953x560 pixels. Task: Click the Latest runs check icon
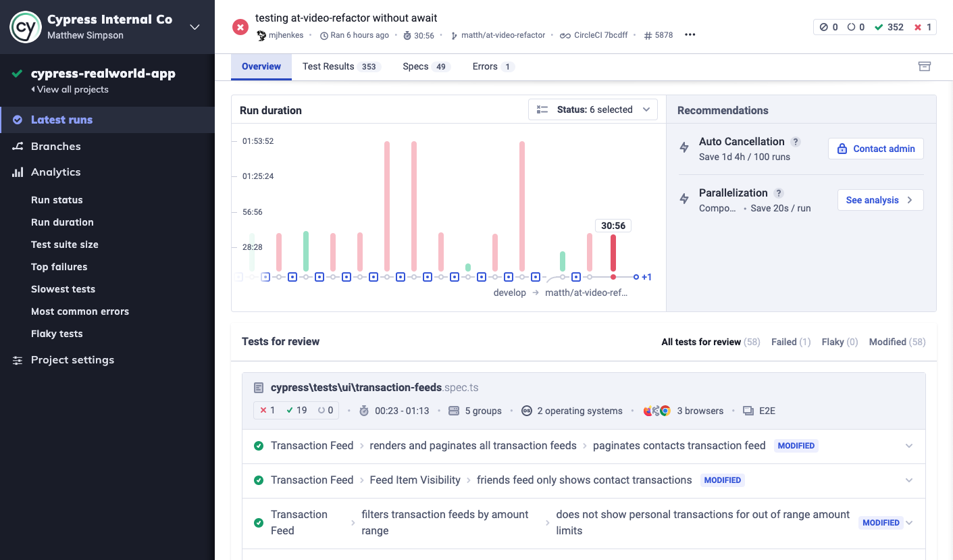(x=18, y=120)
